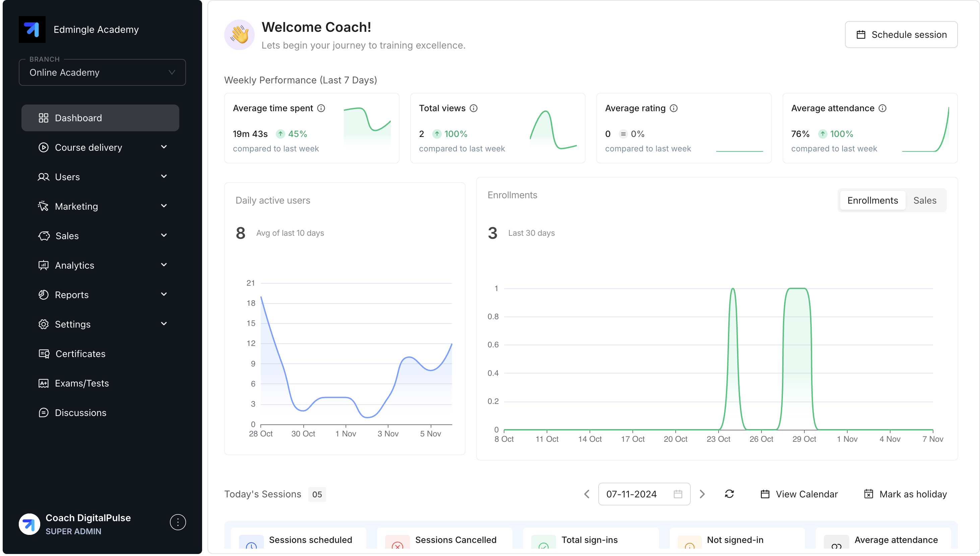Click the Edmingle Academy logo
This screenshot has height=556, width=980.
32,29
